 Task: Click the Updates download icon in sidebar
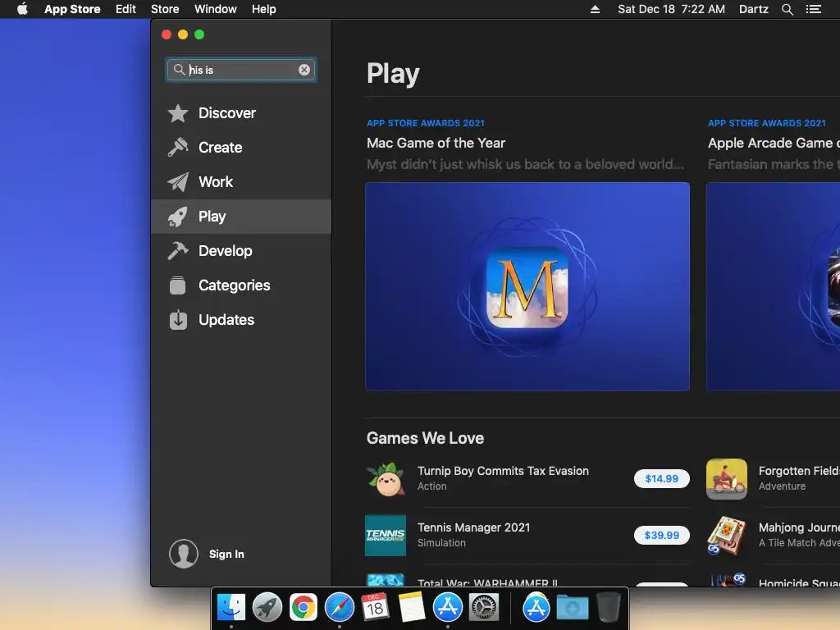(178, 320)
